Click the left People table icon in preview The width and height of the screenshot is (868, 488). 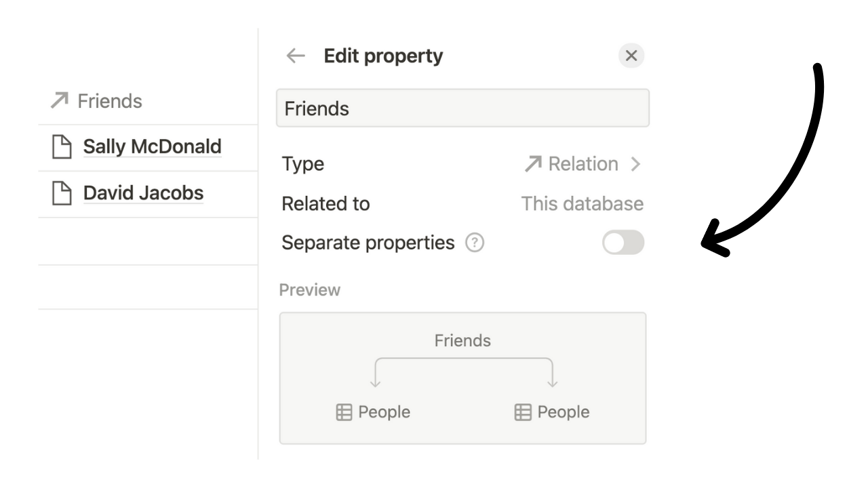coord(344,412)
